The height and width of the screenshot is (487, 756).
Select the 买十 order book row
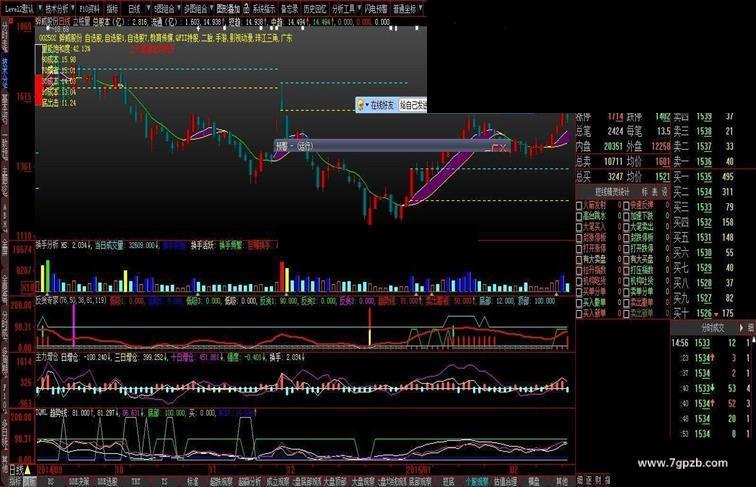704,313
